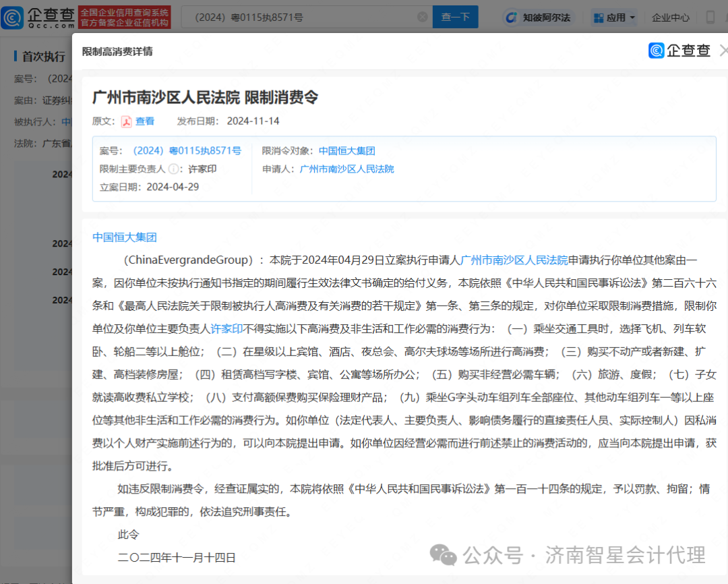Clear the search box with X icon
728x584 pixels.
point(423,17)
